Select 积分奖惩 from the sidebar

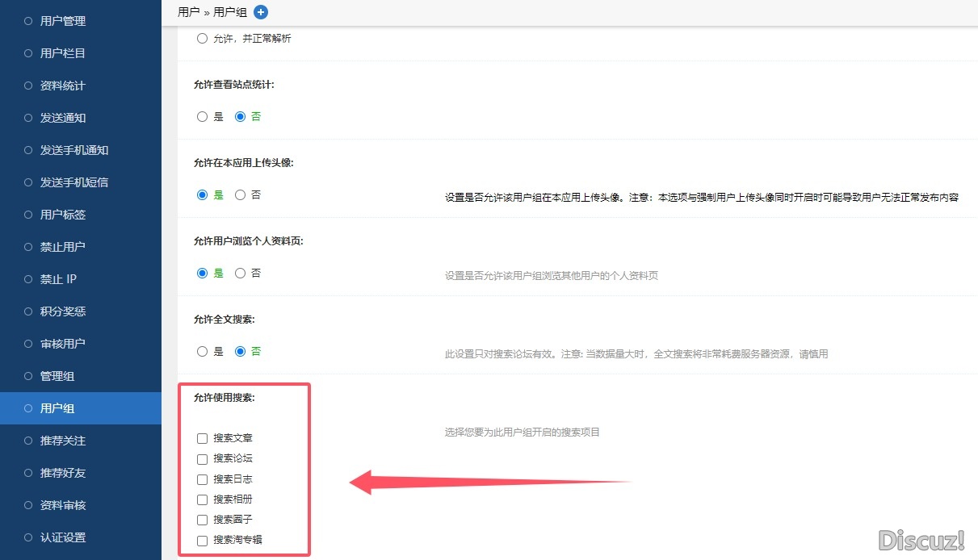[62, 311]
